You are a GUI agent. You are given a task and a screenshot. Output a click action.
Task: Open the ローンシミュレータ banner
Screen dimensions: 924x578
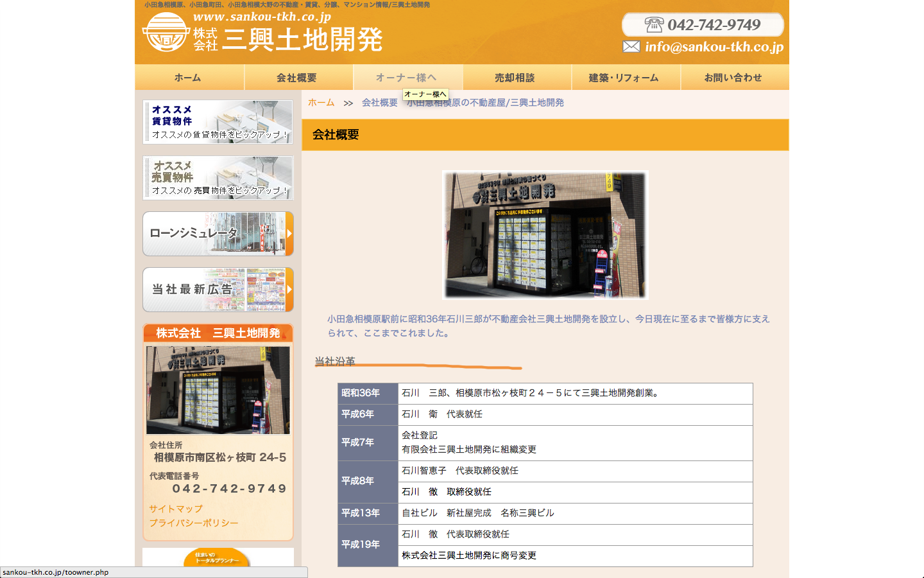(x=218, y=234)
